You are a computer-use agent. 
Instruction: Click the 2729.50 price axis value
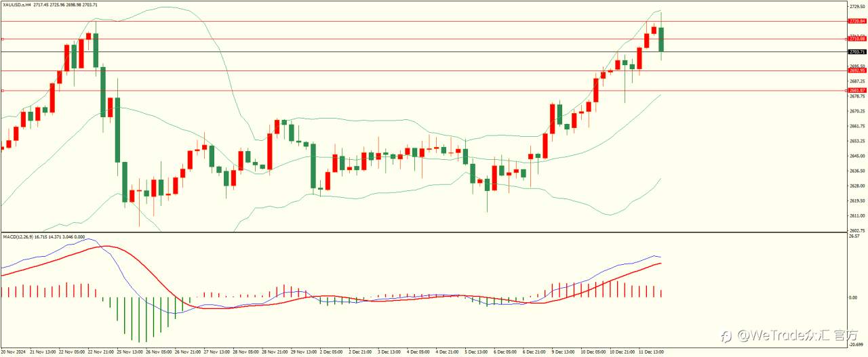(x=857, y=6)
